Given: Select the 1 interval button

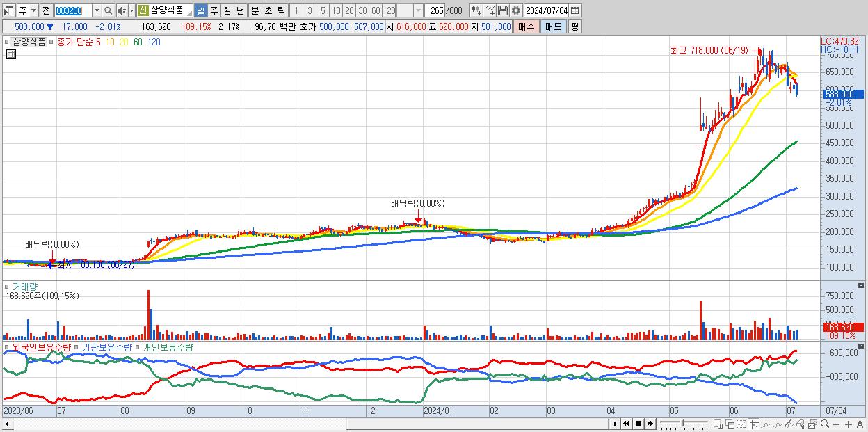Looking at the screenshot, I should [296, 10].
